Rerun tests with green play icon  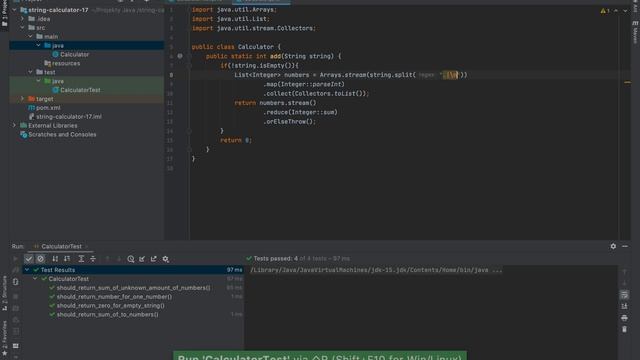tap(16, 259)
